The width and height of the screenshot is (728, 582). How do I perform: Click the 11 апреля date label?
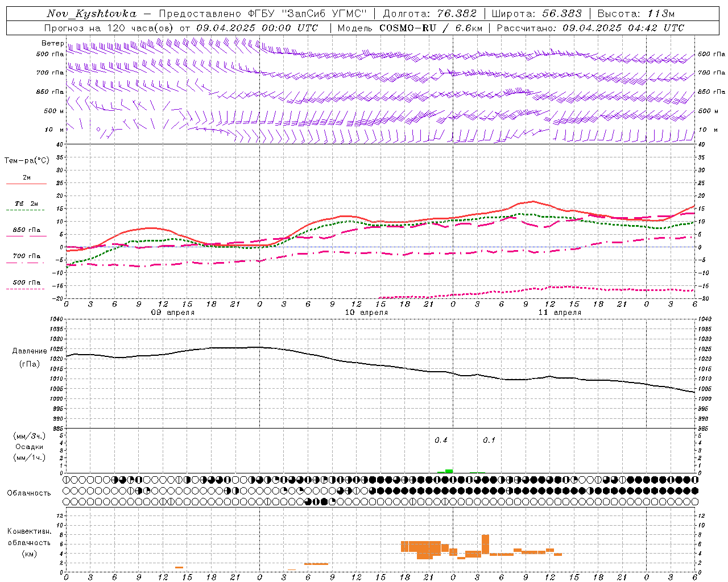coord(560,313)
